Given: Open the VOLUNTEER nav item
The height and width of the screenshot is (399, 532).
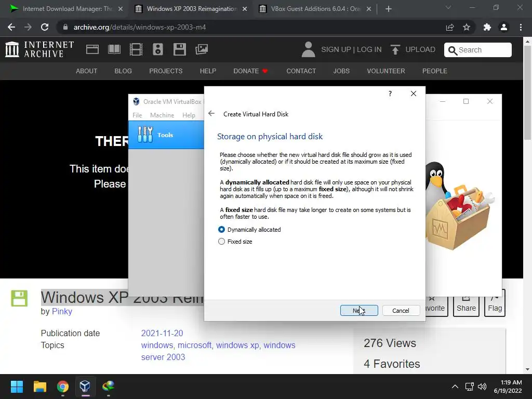Looking at the screenshot, I should (x=386, y=71).
